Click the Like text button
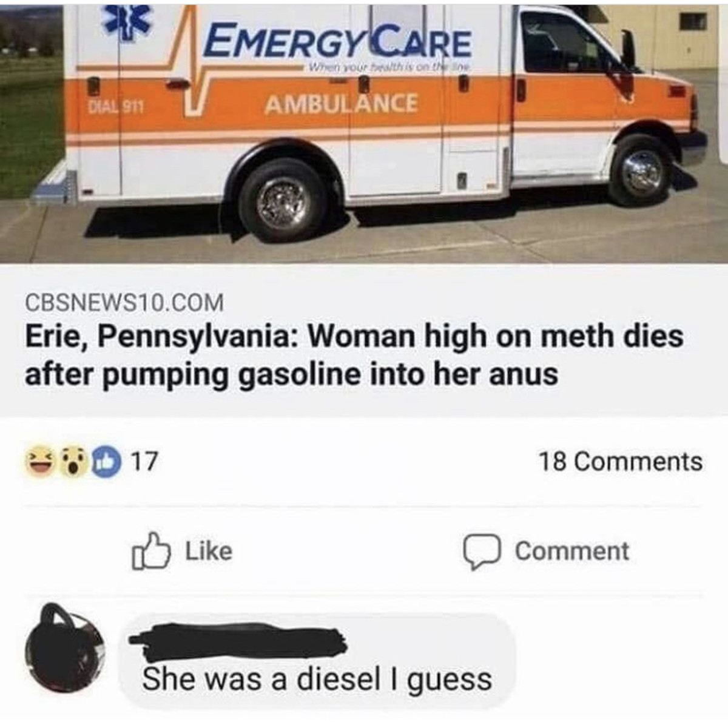This screenshot has width=728, height=722. (x=208, y=551)
